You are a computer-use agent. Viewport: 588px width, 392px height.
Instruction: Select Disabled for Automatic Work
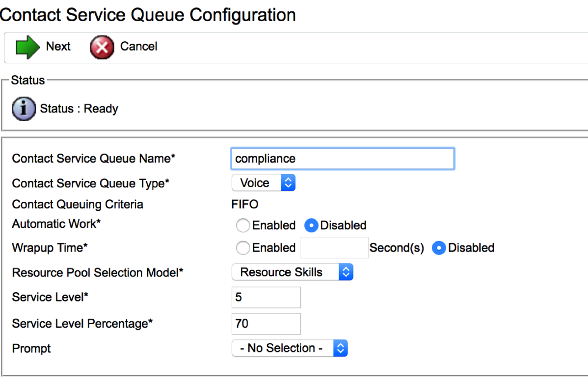[x=311, y=225]
